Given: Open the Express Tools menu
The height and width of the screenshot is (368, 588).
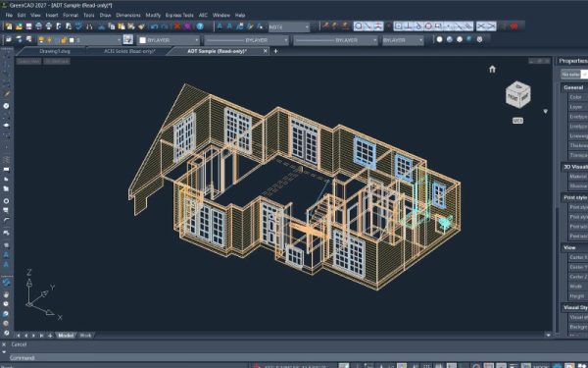Looking at the screenshot, I should tap(179, 16).
